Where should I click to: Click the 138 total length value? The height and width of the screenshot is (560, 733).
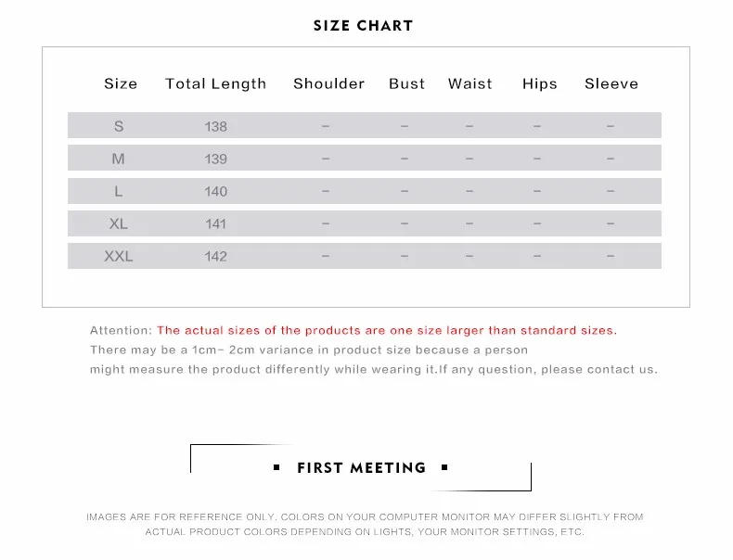tap(215, 127)
